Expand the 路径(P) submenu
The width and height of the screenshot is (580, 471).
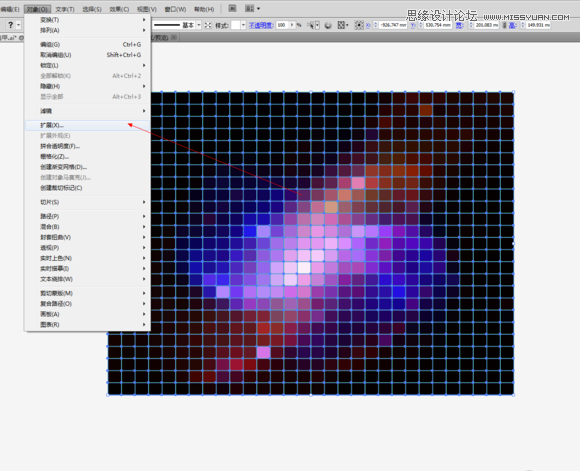(x=87, y=216)
